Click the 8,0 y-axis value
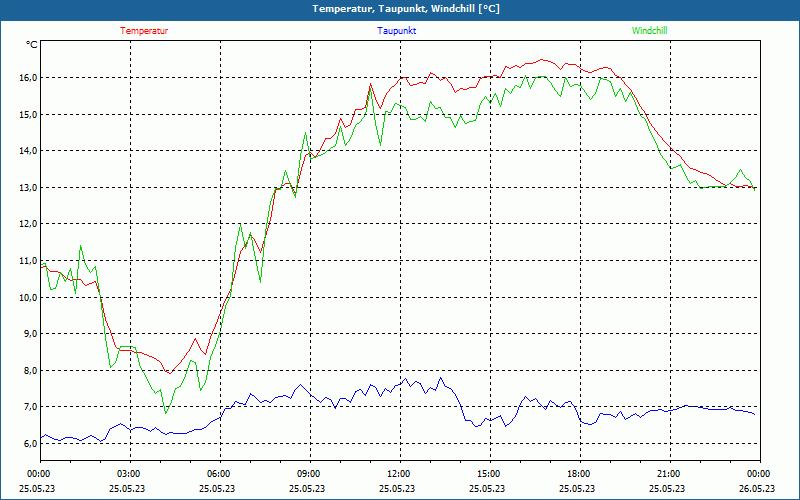Screen dimensions: 800x500 [32, 370]
